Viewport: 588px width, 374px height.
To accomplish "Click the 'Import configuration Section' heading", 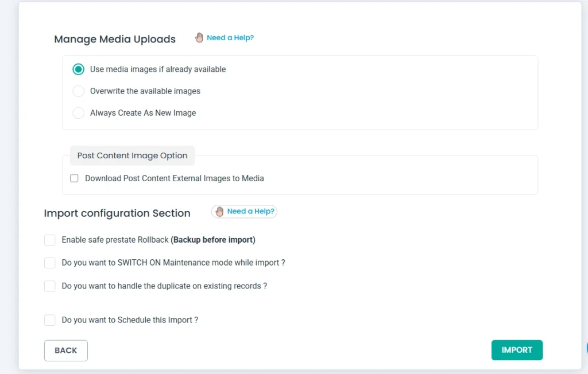I will [x=117, y=213].
